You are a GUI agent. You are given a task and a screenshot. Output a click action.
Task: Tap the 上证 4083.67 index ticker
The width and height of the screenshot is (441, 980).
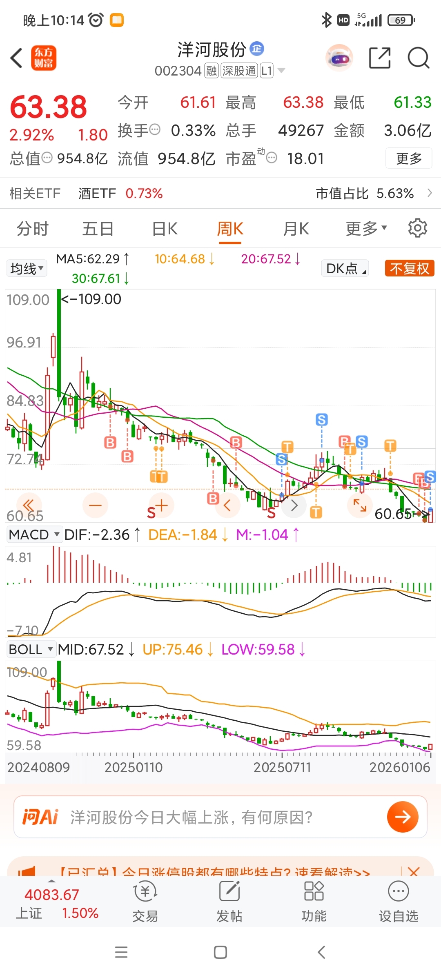pos(57,903)
